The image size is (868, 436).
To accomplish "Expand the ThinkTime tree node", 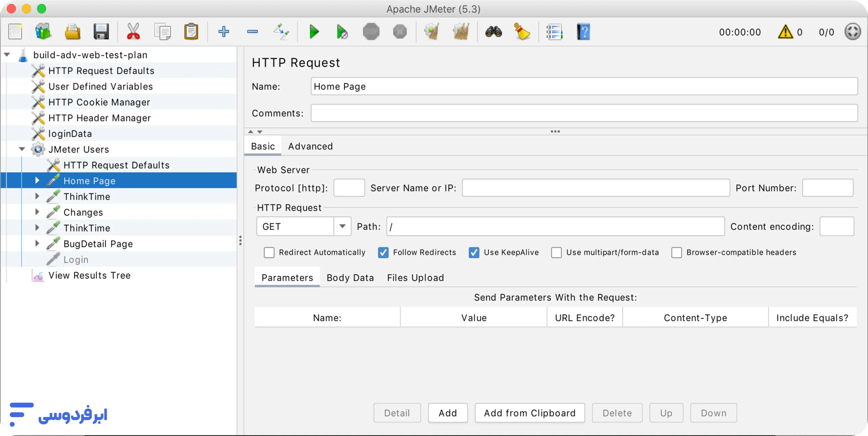I will click(37, 196).
